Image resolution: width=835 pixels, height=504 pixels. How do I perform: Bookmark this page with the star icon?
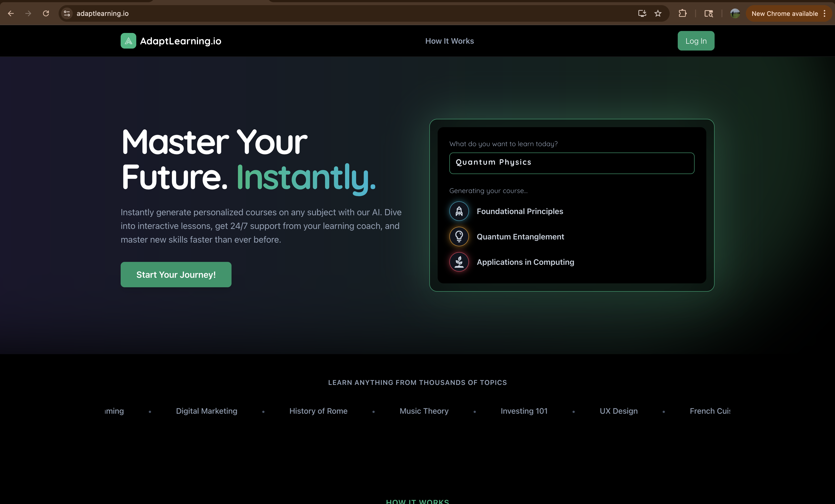pos(658,14)
